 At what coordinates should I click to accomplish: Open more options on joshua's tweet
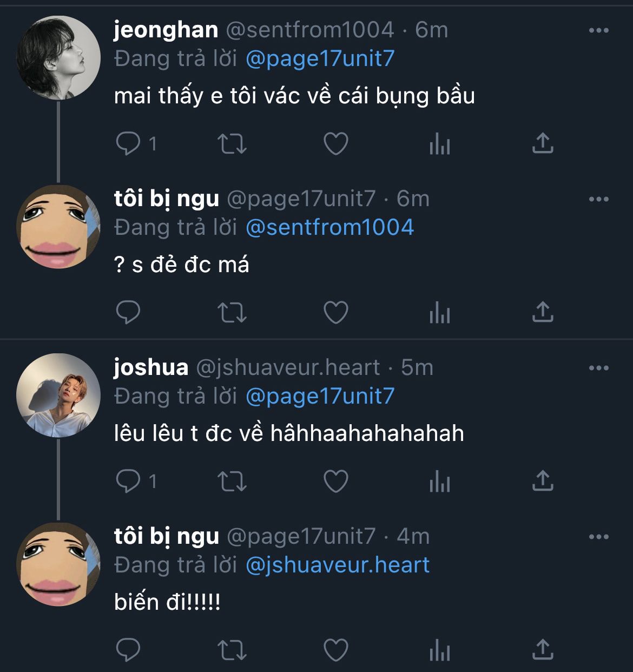(x=598, y=368)
